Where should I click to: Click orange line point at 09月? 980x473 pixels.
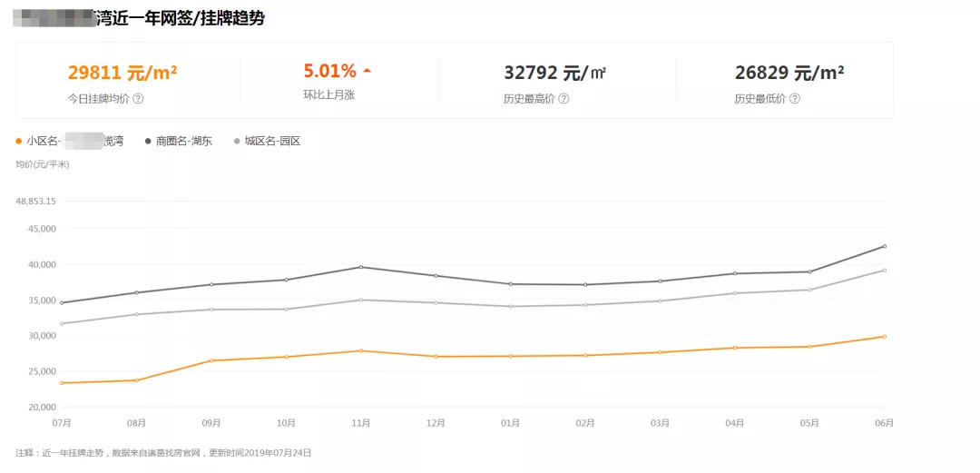click(x=211, y=360)
